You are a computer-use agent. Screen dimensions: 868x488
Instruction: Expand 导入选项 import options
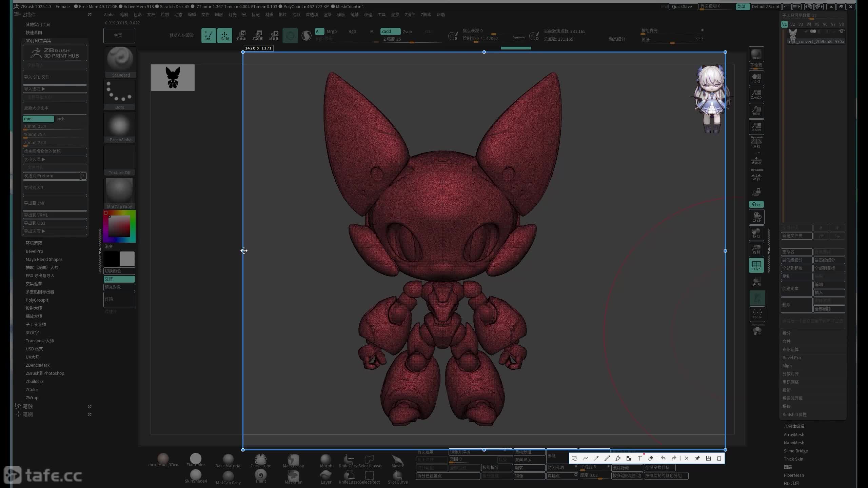point(55,89)
